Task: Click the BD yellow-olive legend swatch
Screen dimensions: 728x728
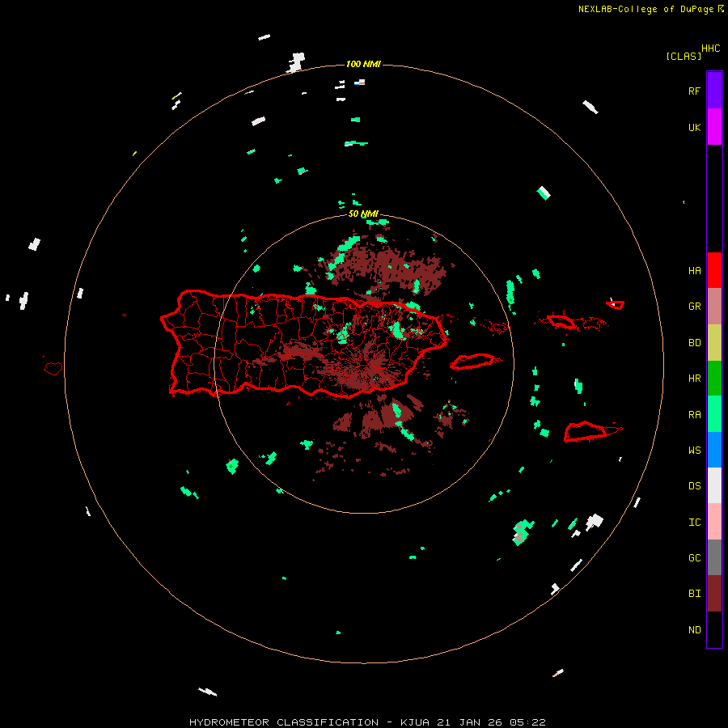Action: 714,343
